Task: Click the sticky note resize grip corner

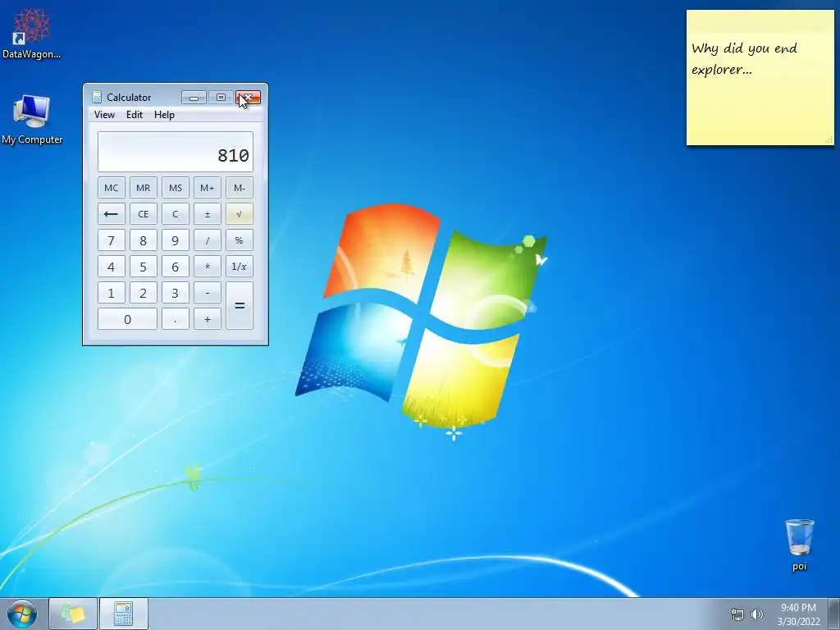Action: point(829,139)
